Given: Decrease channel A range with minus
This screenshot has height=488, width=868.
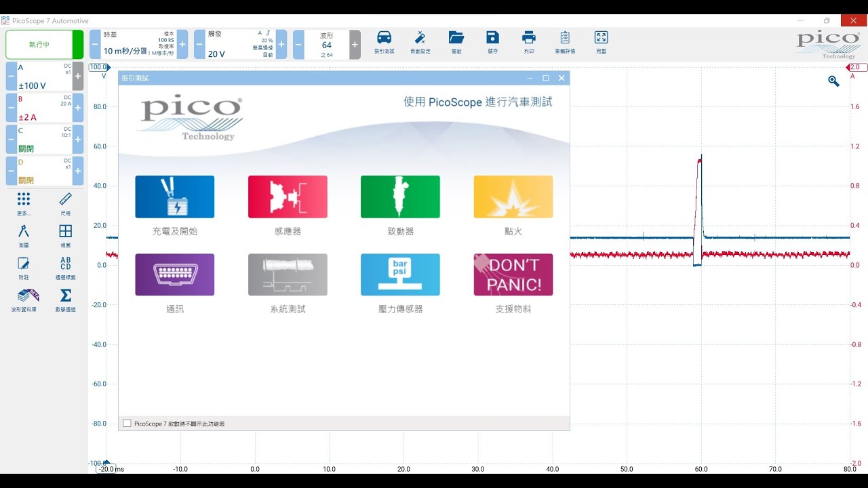Looking at the screenshot, I should pos(11,77).
